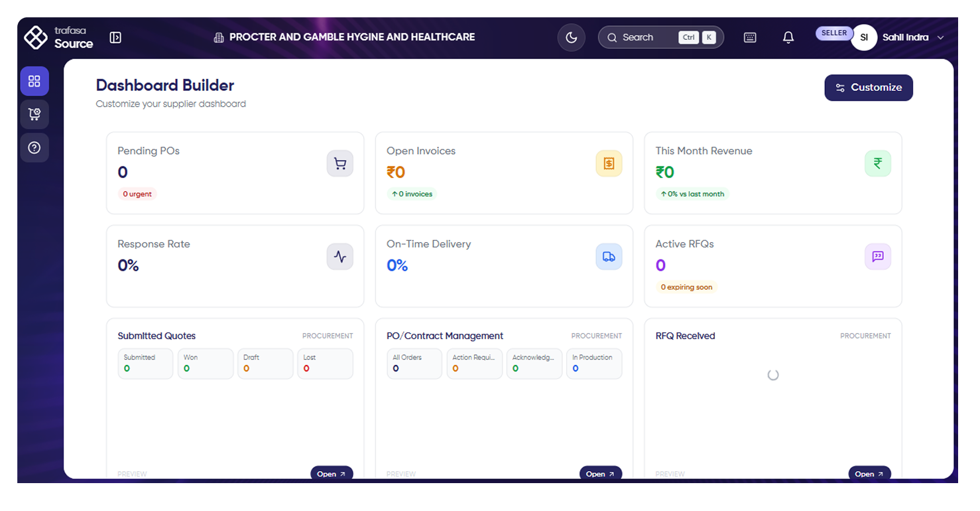Click the Open Invoices bill icon
The width and height of the screenshot is (980, 511).
click(x=609, y=163)
